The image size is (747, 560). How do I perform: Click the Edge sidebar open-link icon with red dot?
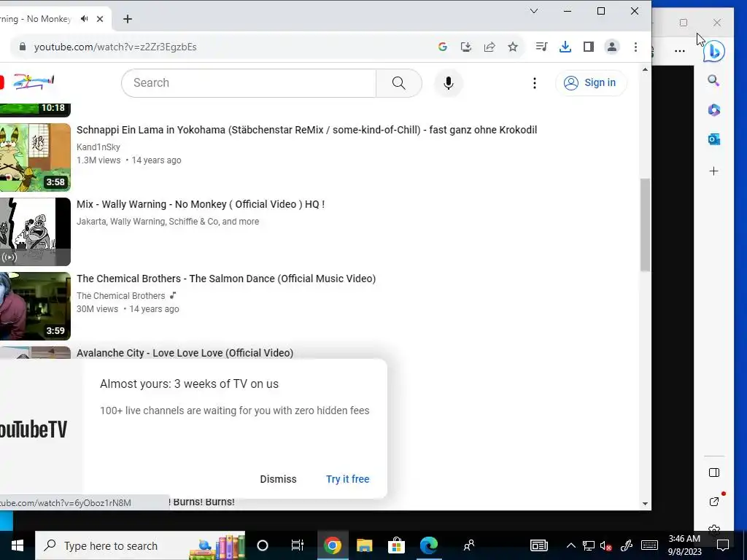tap(714, 502)
